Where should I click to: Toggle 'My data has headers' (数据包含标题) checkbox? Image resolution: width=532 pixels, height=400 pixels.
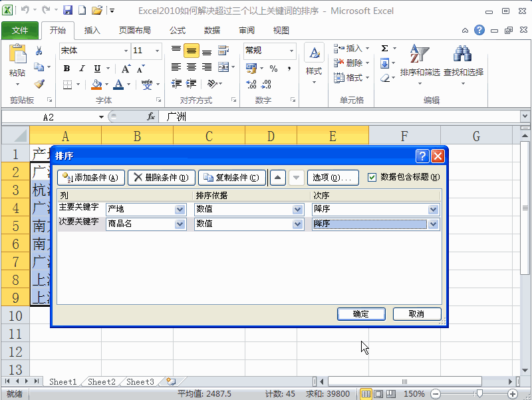tap(372, 177)
